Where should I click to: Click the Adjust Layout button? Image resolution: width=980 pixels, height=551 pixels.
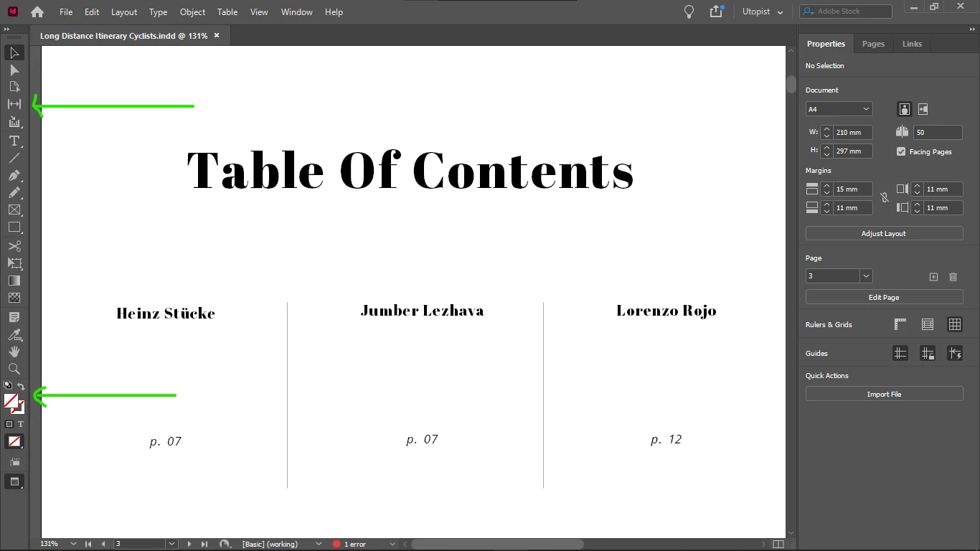[x=884, y=234]
